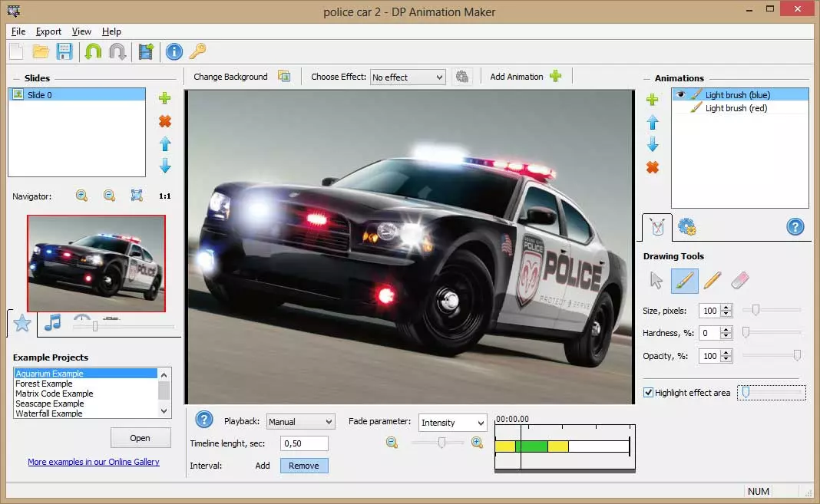Open the View menu
This screenshot has height=504, width=820.
point(81,31)
